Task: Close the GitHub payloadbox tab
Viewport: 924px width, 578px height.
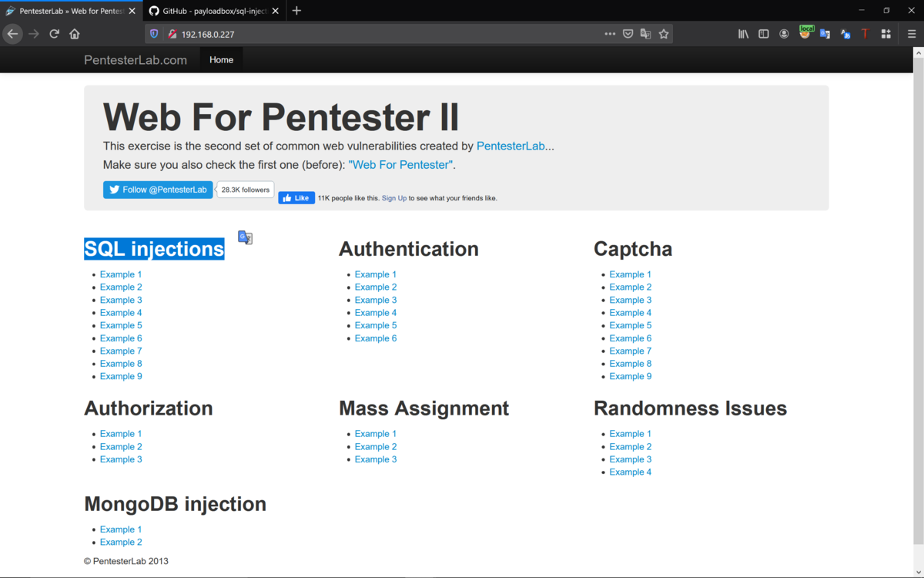Action: (x=274, y=11)
